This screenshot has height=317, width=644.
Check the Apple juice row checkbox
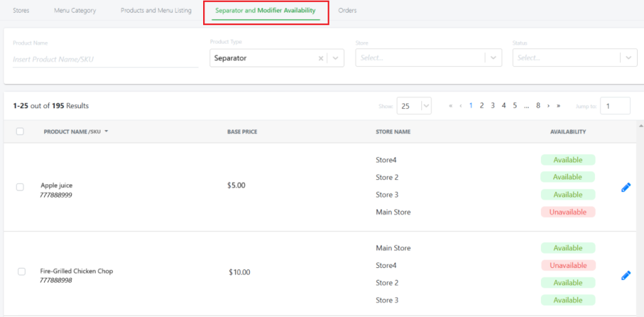click(x=19, y=187)
